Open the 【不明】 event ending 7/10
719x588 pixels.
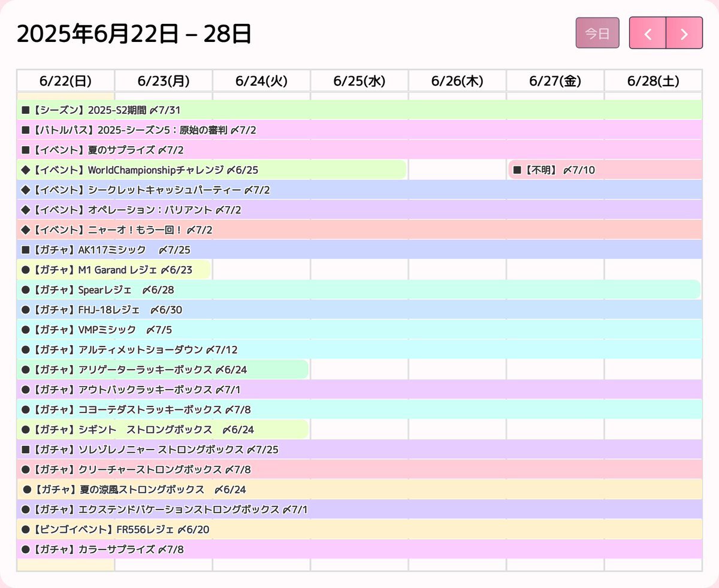point(605,170)
